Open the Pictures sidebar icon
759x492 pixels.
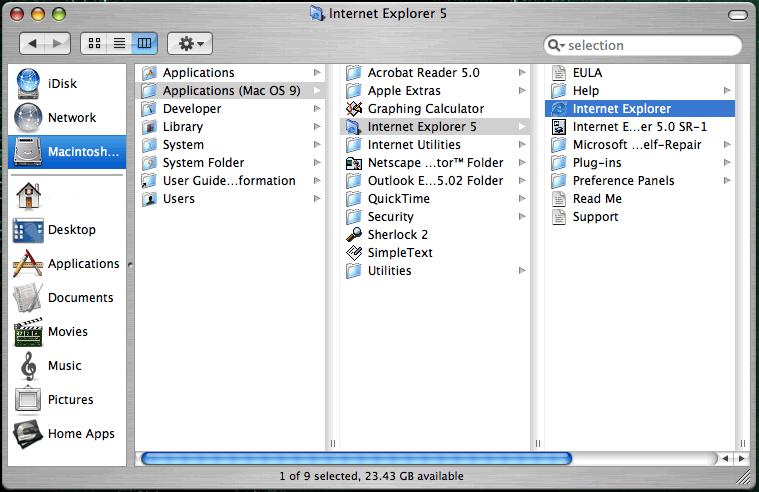pyautogui.click(x=28, y=400)
